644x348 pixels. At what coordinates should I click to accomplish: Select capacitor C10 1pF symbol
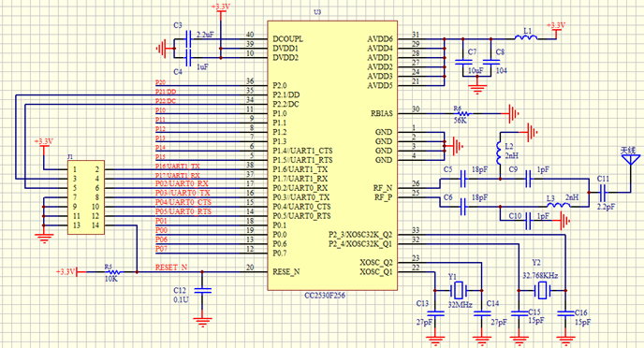click(x=529, y=222)
